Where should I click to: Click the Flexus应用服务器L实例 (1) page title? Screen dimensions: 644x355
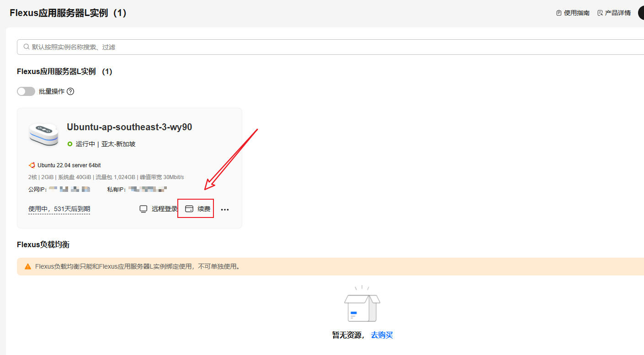(x=68, y=13)
